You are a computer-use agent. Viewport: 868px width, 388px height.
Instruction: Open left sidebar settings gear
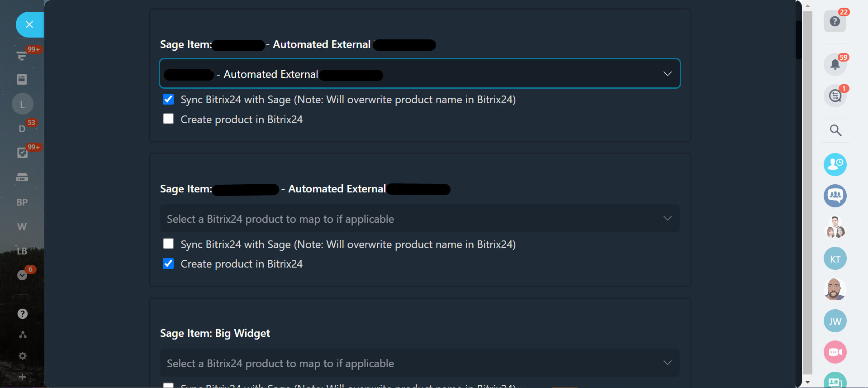tap(22, 356)
